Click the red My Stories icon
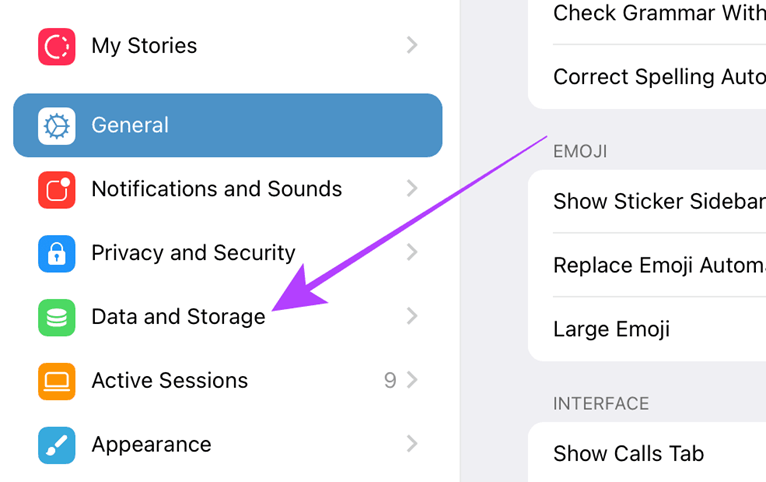766x482 pixels. pyautogui.click(x=57, y=46)
